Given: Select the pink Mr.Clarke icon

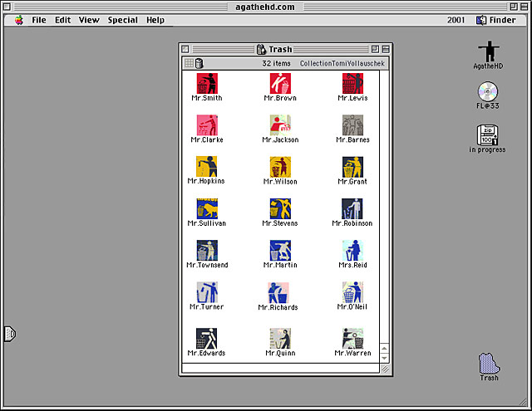Looking at the screenshot, I should pyautogui.click(x=207, y=125).
